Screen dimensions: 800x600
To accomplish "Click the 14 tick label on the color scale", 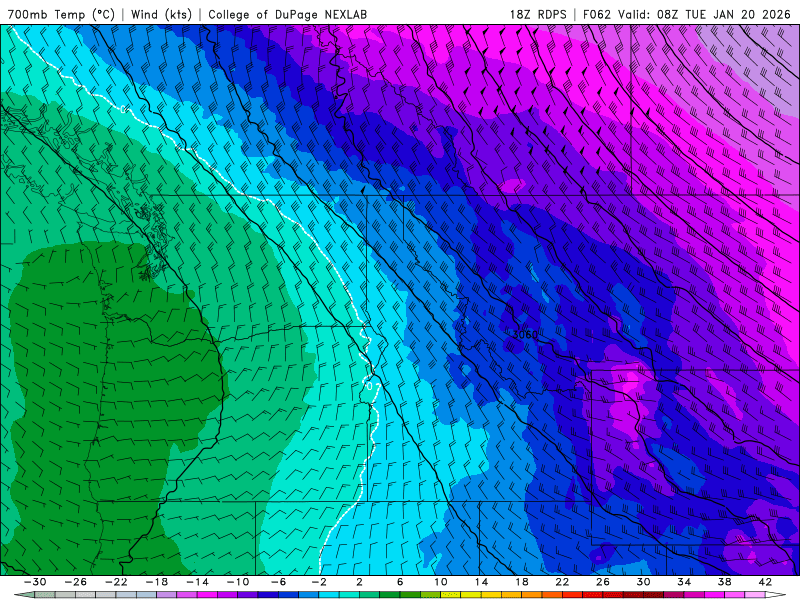I will (481, 582).
